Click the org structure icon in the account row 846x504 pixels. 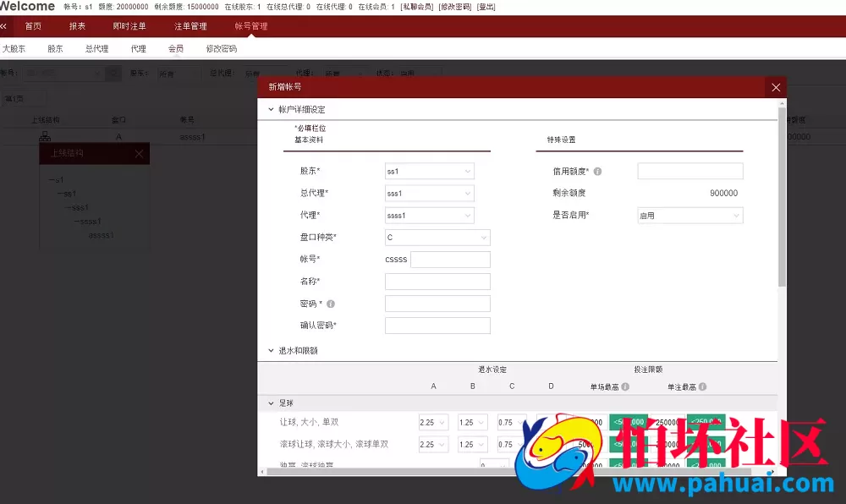[45, 136]
